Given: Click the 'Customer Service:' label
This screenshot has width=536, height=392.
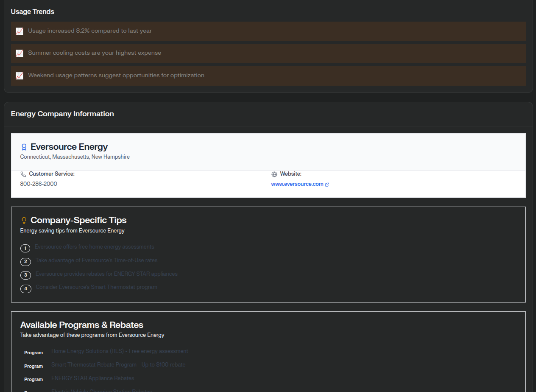Looking at the screenshot, I should click(52, 174).
